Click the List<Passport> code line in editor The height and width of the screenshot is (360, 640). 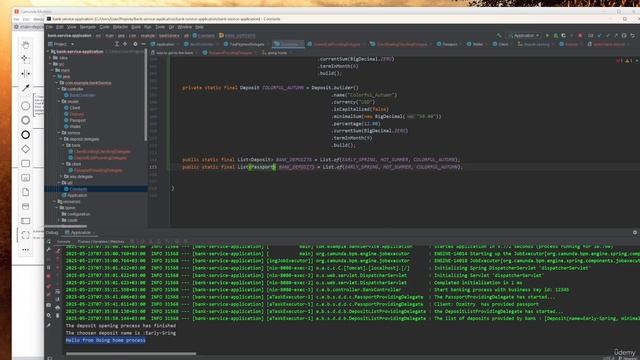(322, 167)
